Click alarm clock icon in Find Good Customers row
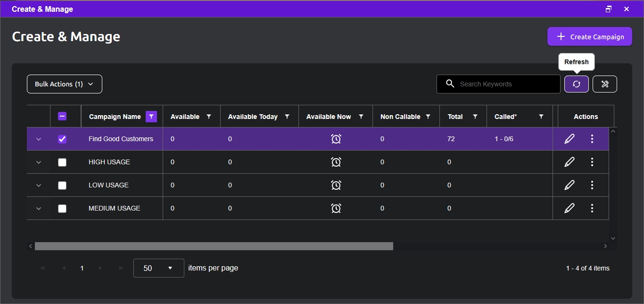The width and height of the screenshot is (644, 304). 336,139
